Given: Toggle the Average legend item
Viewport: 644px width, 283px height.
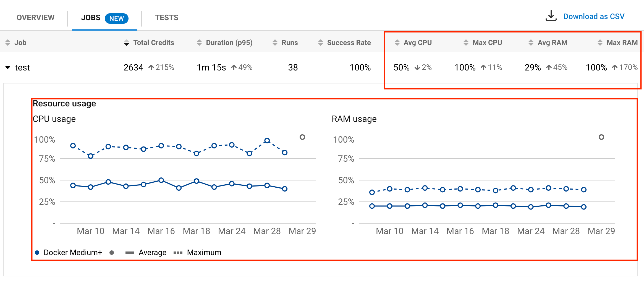Looking at the screenshot, I should click(x=146, y=253).
